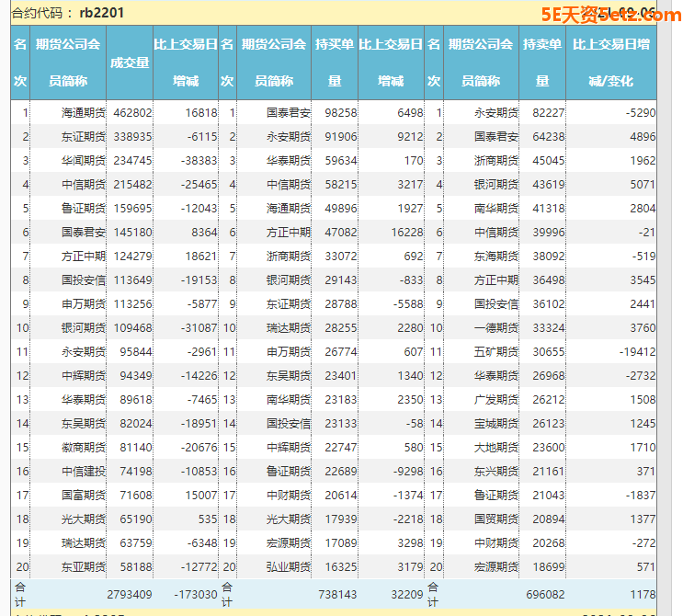Select long position value 22747
This screenshot has height=616, width=683.
tap(341, 448)
